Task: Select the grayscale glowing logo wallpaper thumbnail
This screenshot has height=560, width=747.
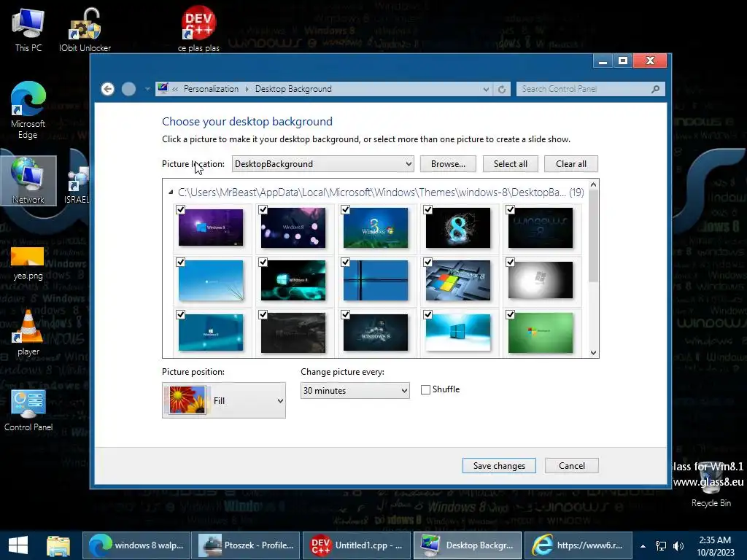Action: tap(541, 280)
